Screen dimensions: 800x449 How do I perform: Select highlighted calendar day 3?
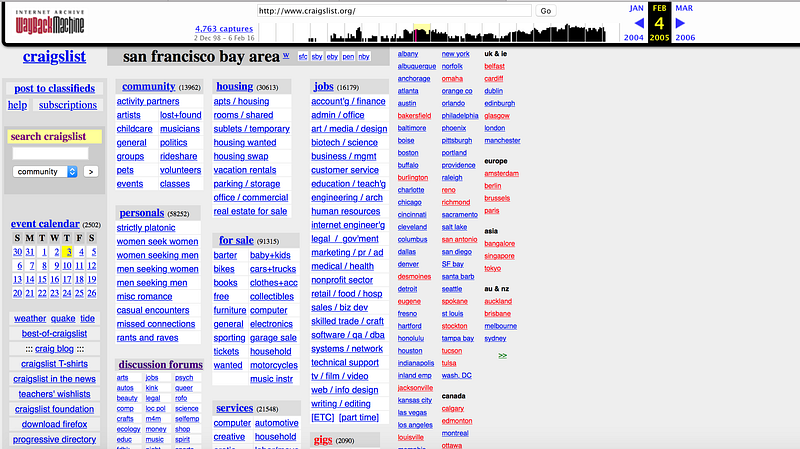click(x=68, y=252)
